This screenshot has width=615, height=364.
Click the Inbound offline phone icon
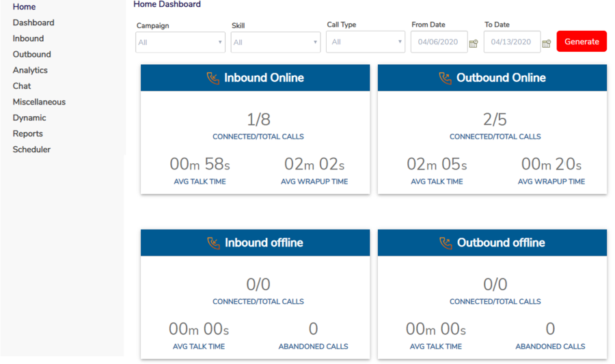(213, 243)
